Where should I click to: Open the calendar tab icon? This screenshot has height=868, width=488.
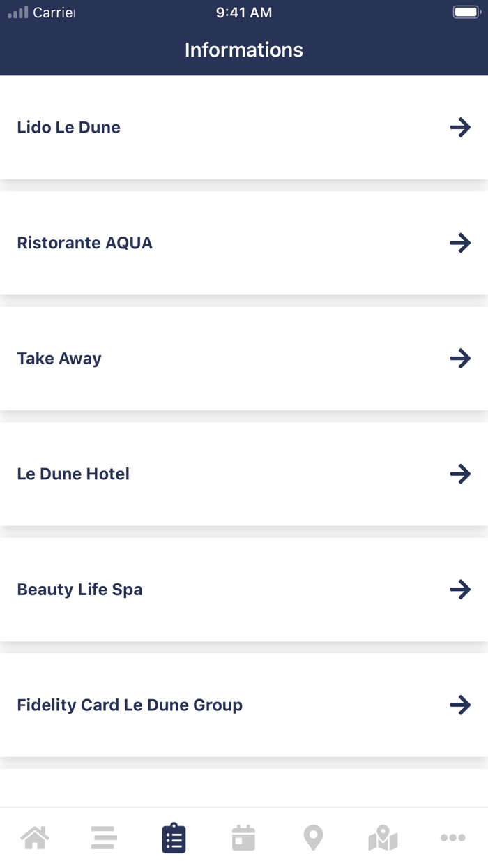(x=243, y=837)
